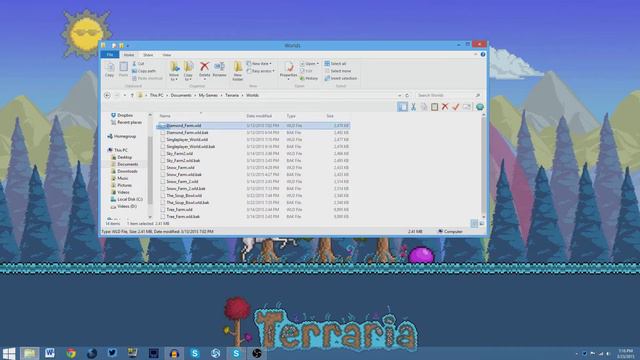Switch to the Share ribbon tab
The height and width of the screenshot is (360, 640).
click(x=148, y=55)
